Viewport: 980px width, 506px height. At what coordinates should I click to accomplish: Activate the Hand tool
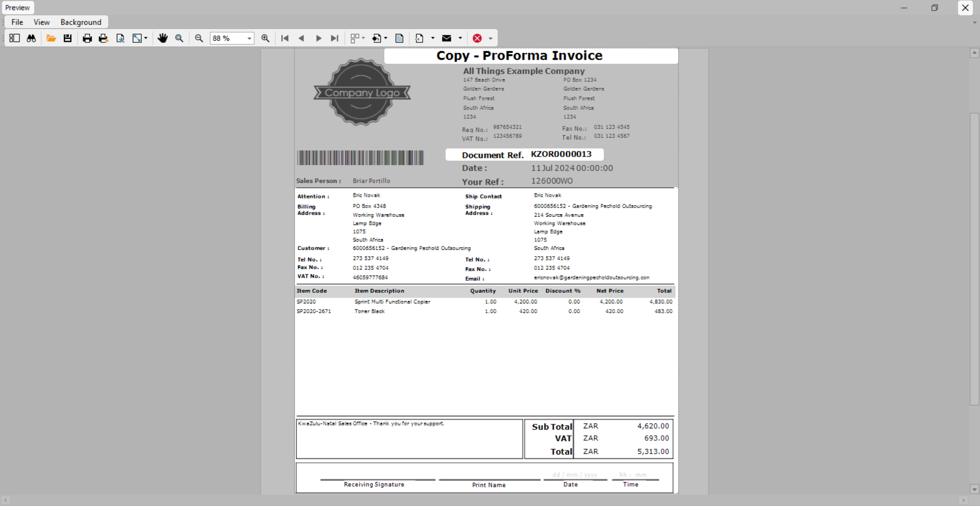click(x=163, y=38)
